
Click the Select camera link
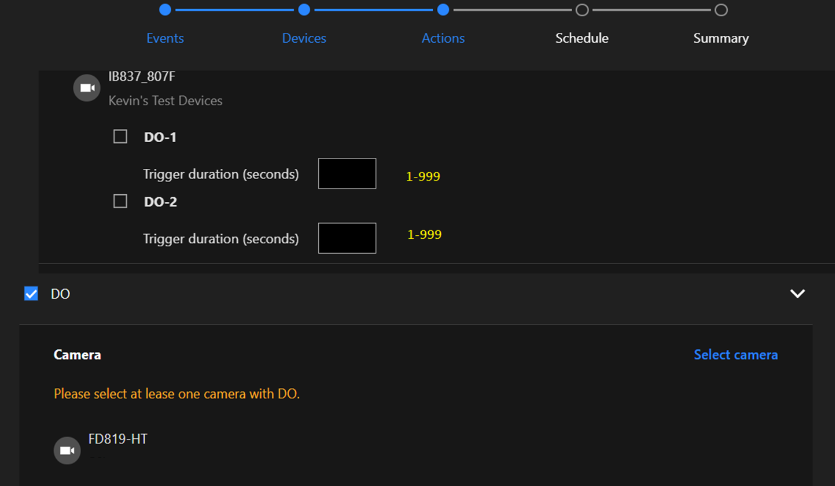point(735,355)
